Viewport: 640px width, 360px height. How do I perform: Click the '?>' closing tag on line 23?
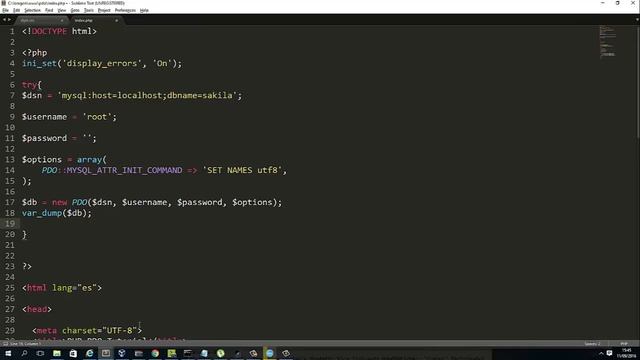27,267
